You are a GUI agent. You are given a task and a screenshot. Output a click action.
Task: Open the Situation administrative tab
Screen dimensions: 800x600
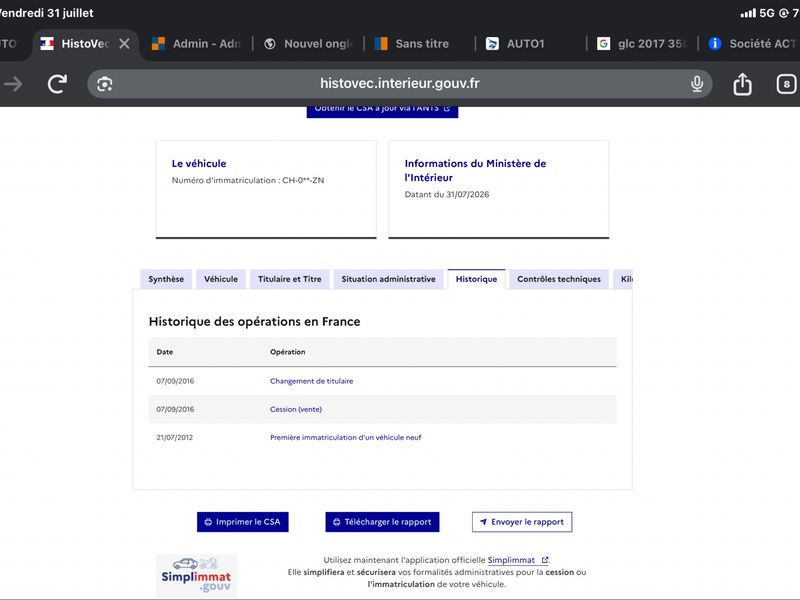(388, 279)
